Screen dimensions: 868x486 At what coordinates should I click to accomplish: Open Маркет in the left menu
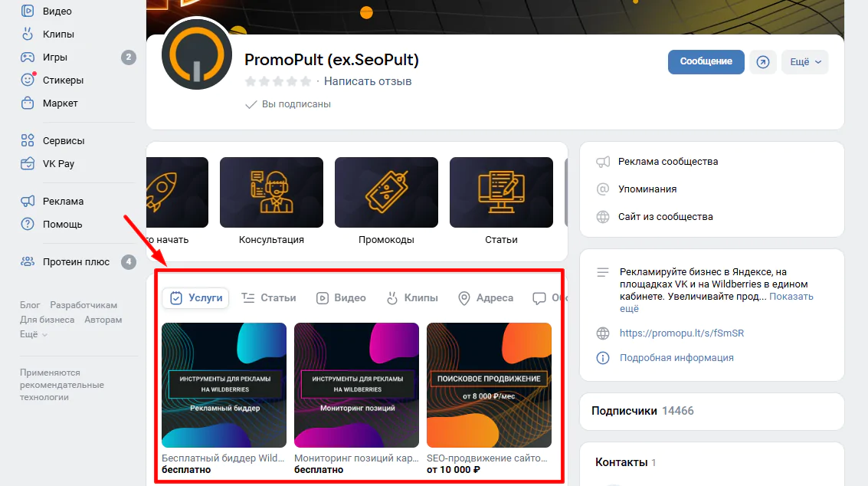(60, 103)
